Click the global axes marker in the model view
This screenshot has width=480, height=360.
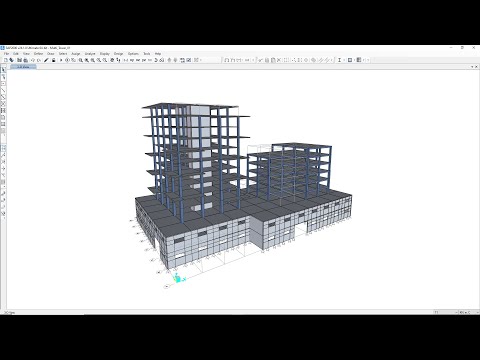(x=178, y=278)
